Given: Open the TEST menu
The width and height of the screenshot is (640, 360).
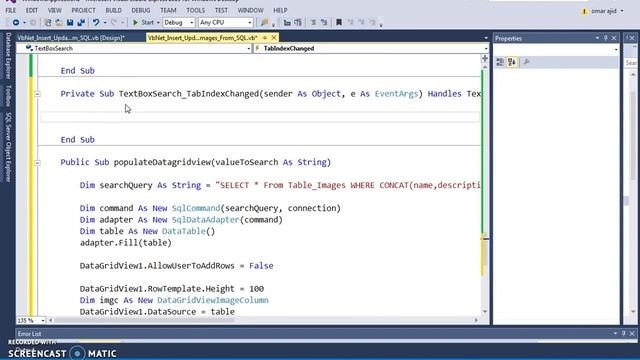Looking at the screenshot, I should coord(221,10).
